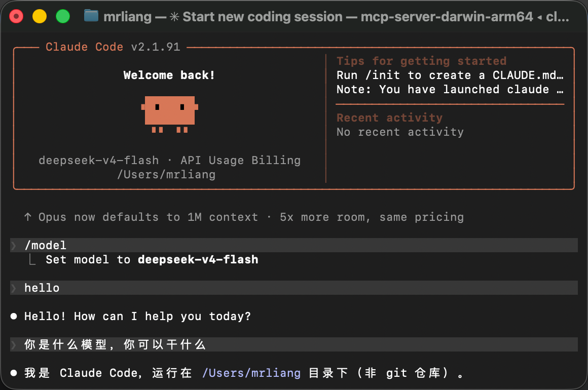Click /Users/mrliang path in welcome box
This screenshot has height=390, width=588.
point(166,175)
